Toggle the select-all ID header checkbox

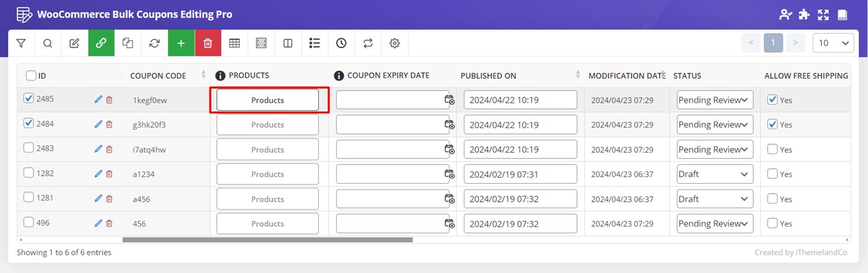tap(31, 76)
